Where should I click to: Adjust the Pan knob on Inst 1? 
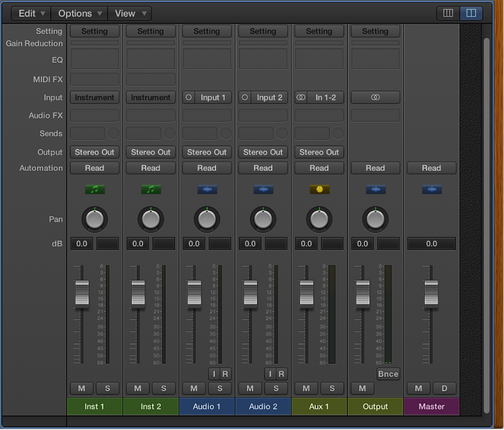(94, 218)
